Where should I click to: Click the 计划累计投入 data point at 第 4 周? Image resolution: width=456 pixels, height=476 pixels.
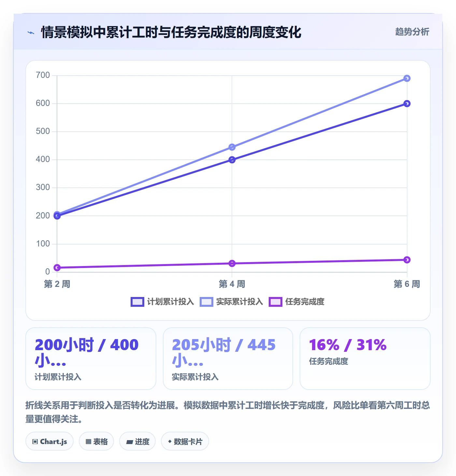(232, 160)
